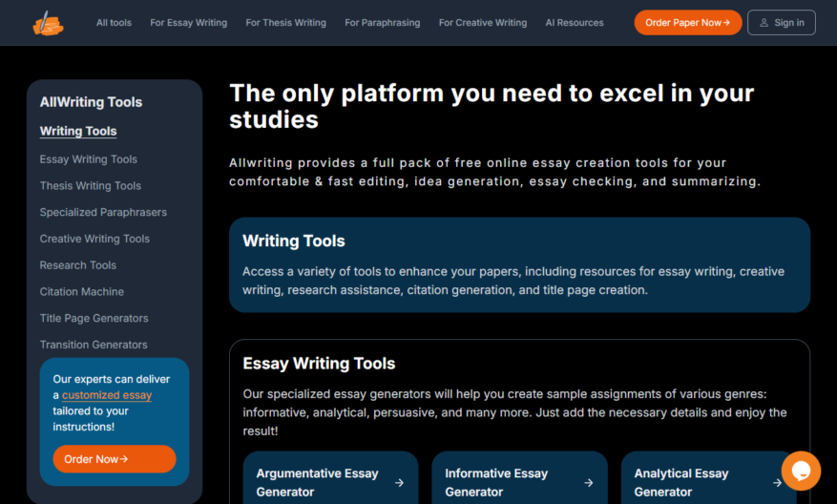Viewport: 837px width, 504px height.
Task: Go to Thesis Writing Tools in sidebar
Action: (91, 186)
